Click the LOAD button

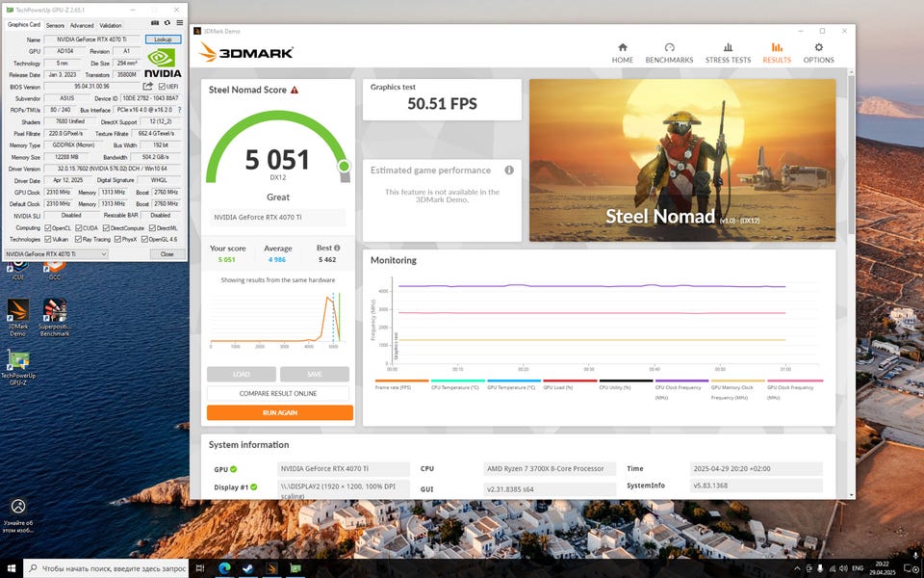click(x=241, y=374)
